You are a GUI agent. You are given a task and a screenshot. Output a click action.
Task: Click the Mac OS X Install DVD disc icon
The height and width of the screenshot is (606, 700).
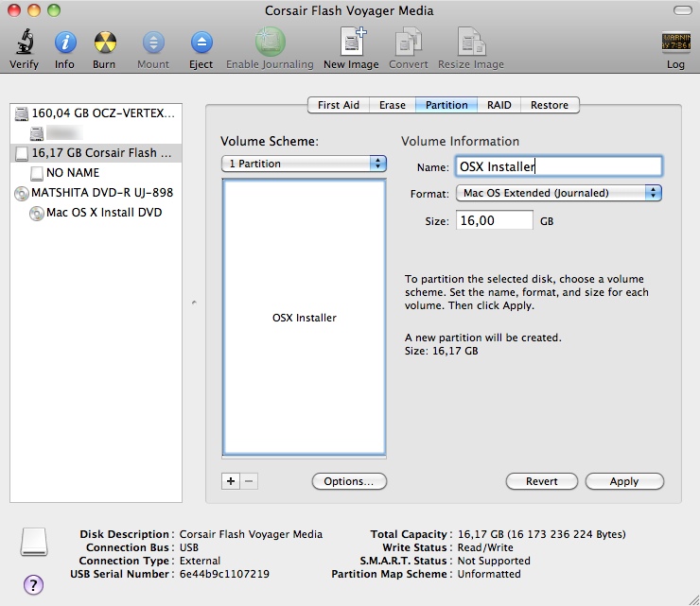coord(37,214)
